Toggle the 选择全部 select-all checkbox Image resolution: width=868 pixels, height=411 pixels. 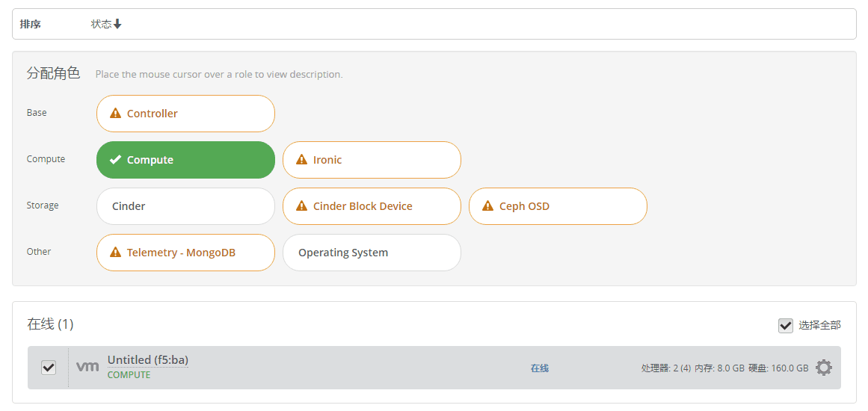(x=786, y=326)
